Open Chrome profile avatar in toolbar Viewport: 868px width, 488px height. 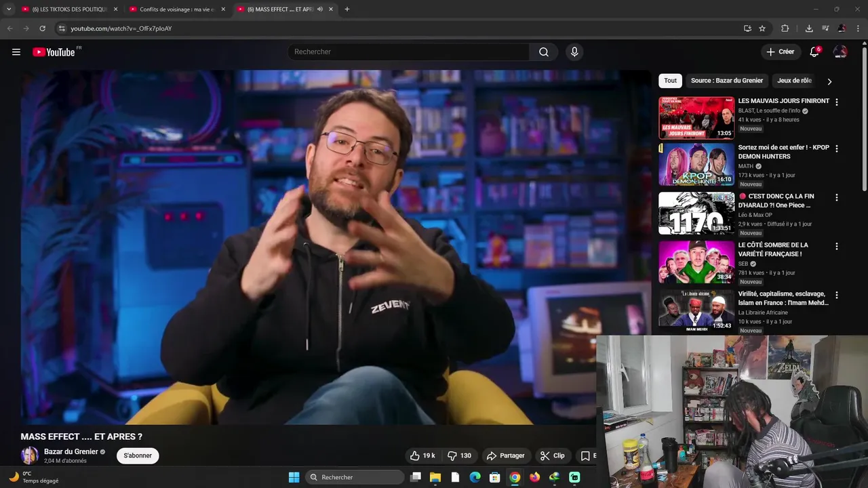(842, 28)
